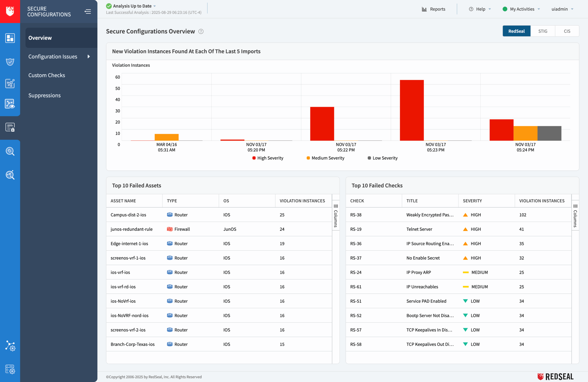Switch to the CIS tab
588x382 pixels.
(567, 31)
